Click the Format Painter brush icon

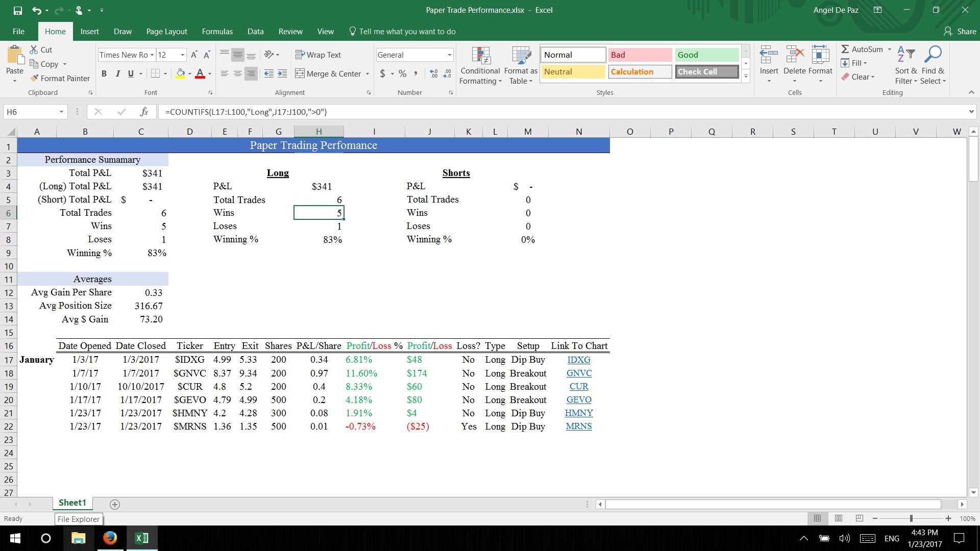pos(35,78)
